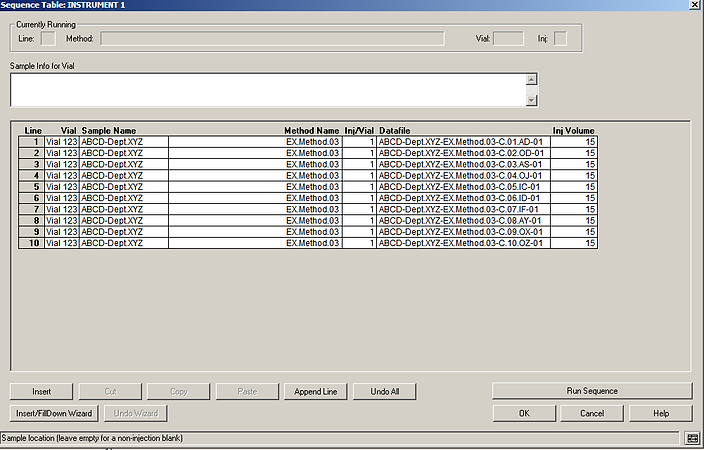Image resolution: width=704 pixels, height=450 pixels.
Task: Click the Inj Volume column header
Action: (573, 131)
